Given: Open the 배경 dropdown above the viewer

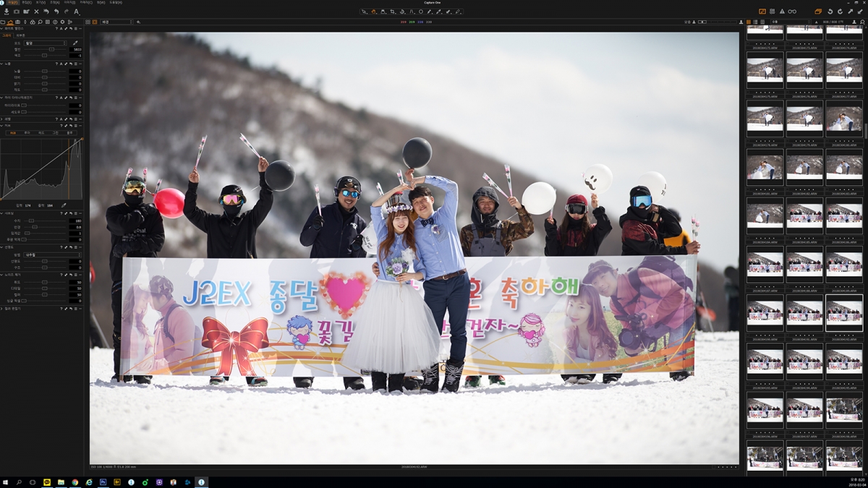Looking at the screenshot, I should (x=116, y=22).
